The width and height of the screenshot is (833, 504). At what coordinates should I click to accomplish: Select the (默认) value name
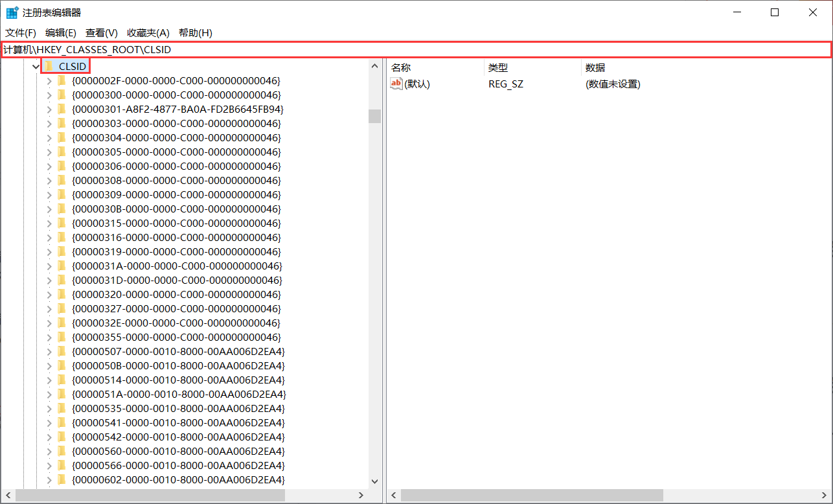417,84
